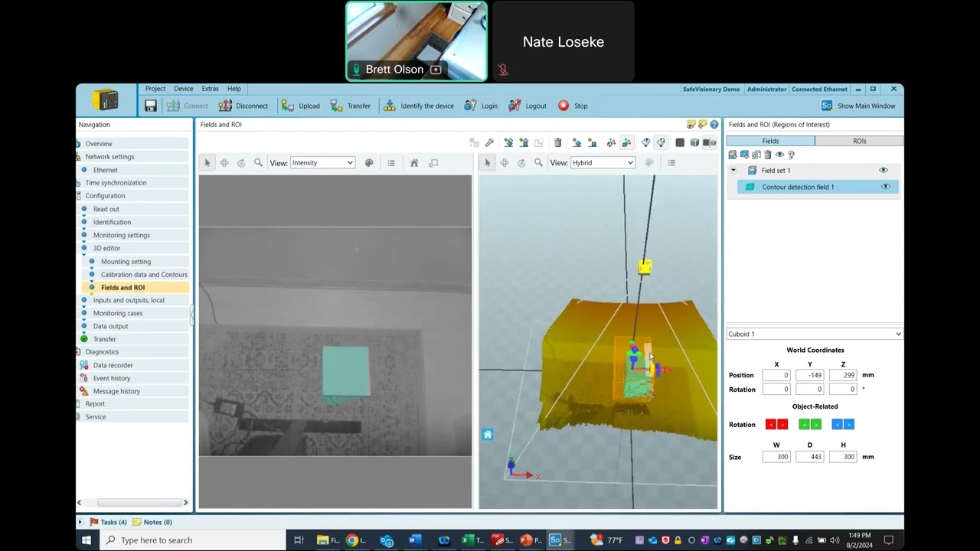980x551 pixels.
Task: Click the blue help icon above the 3D editor
Action: (x=714, y=124)
